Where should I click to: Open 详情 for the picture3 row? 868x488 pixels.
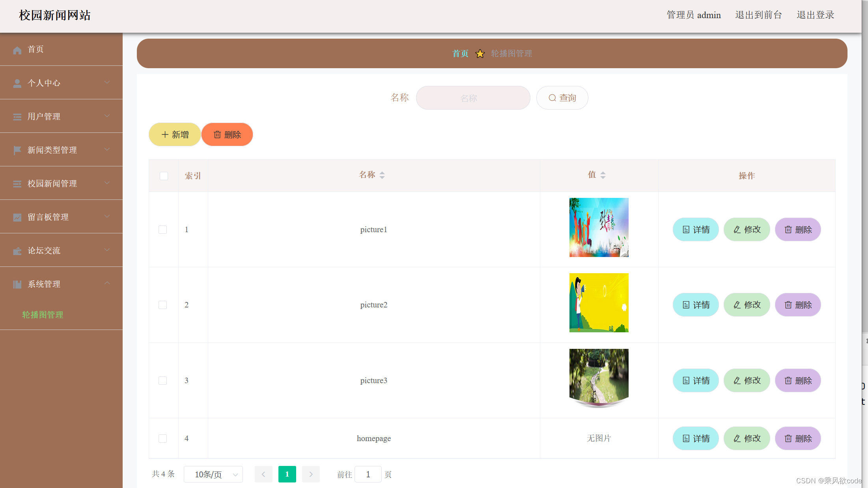click(695, 380)
